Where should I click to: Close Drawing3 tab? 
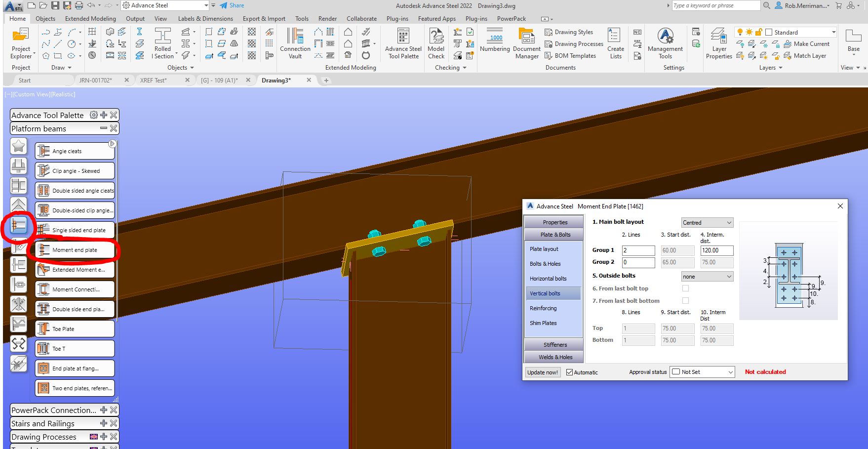point(309,80)
